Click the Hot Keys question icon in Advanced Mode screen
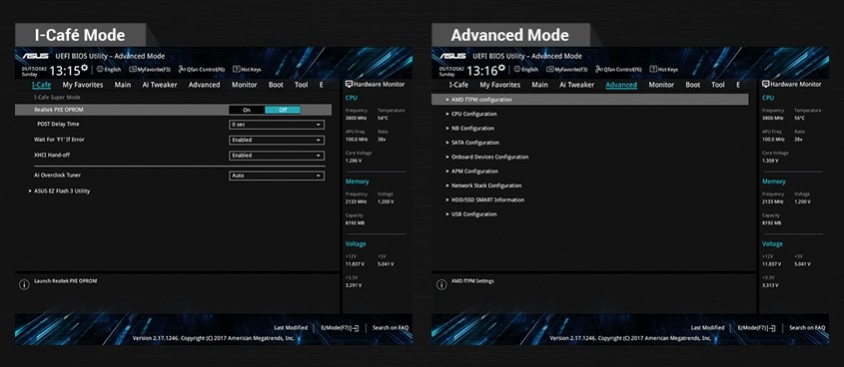Image resolution: width=844 pixels, height=367 pixels. [653, 69]
